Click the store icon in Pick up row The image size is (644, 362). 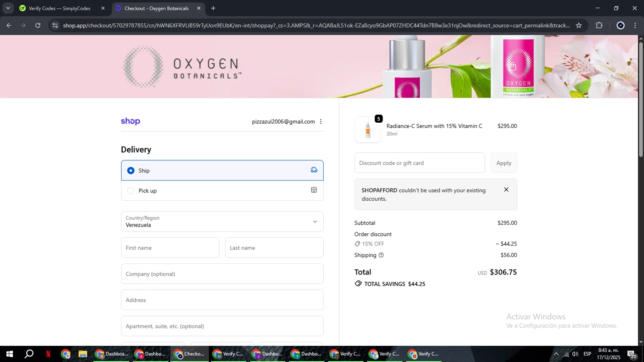point(314,190)
